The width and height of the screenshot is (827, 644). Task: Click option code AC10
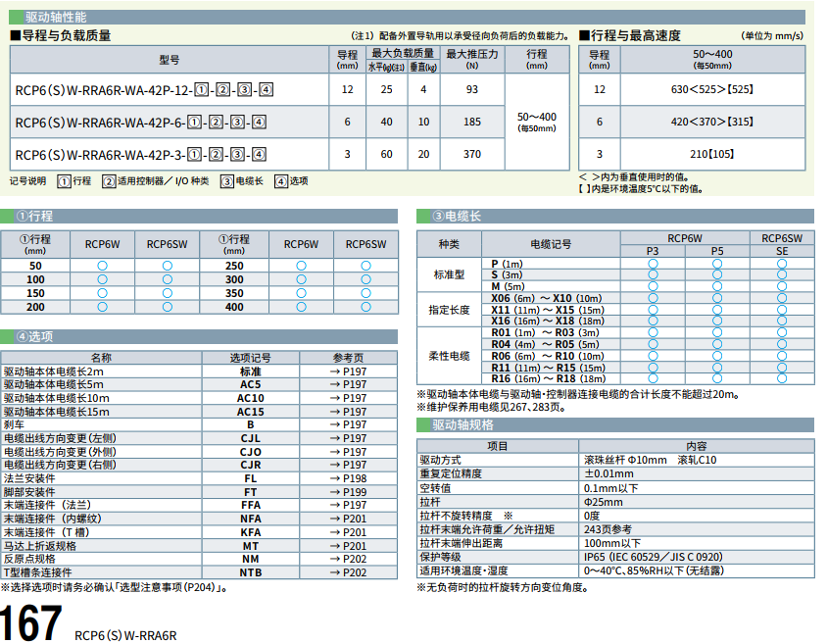[x=251, y=398]
